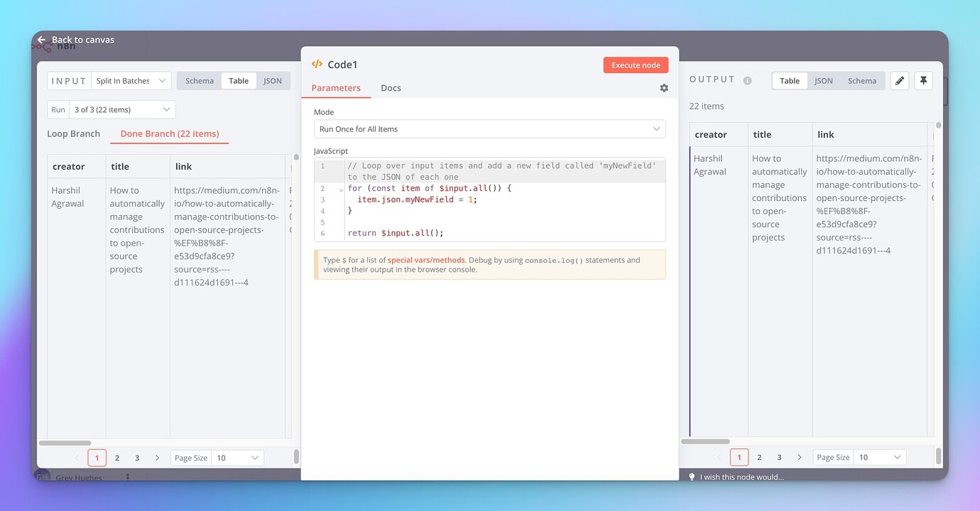Go to next input page arrow

pyautogui.click(x=158, y=458)
